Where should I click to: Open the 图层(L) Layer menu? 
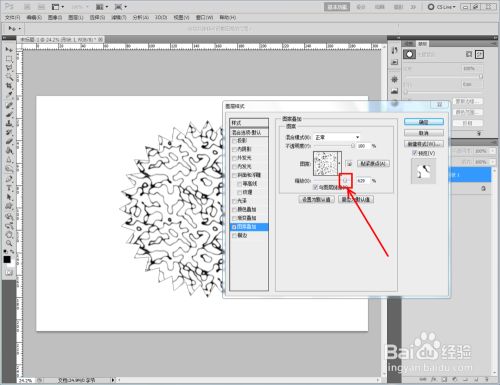coord(75,17)
